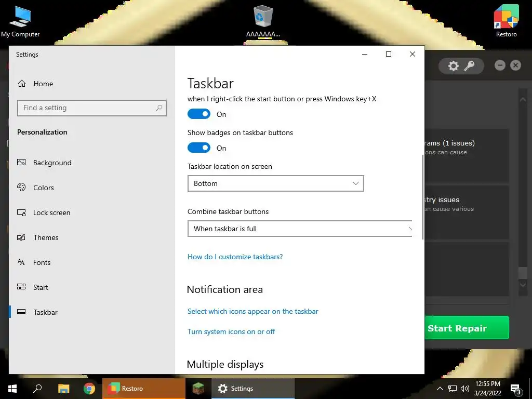Open Themes settings page

coord(46,237)
